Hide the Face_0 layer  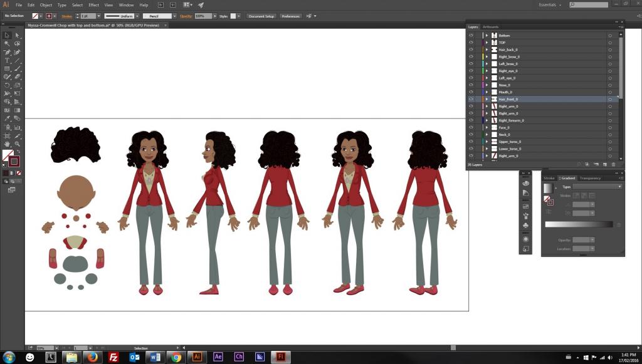click(x=471, y=128)
